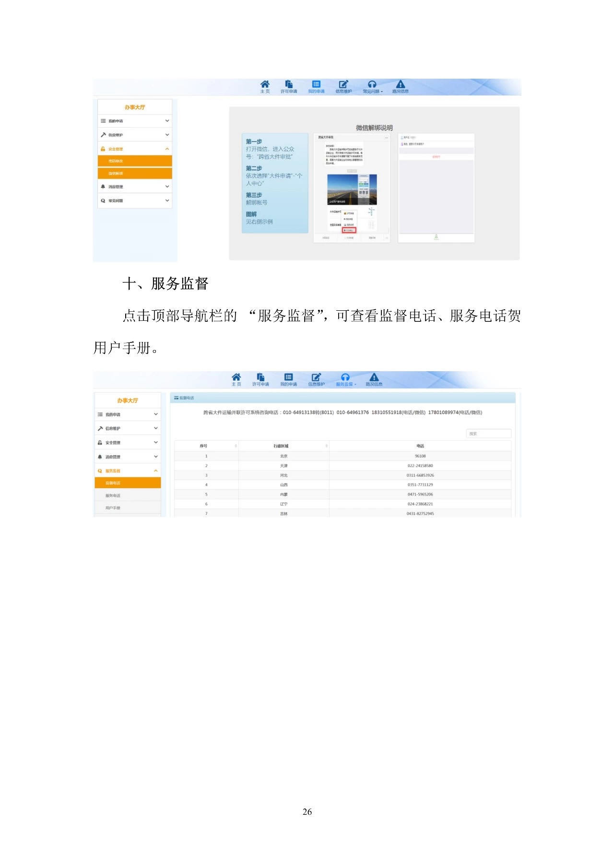This screenshot has height=868, width=614.
Task: Click the 天津 table cell
Action: click(x=284, y=466)
